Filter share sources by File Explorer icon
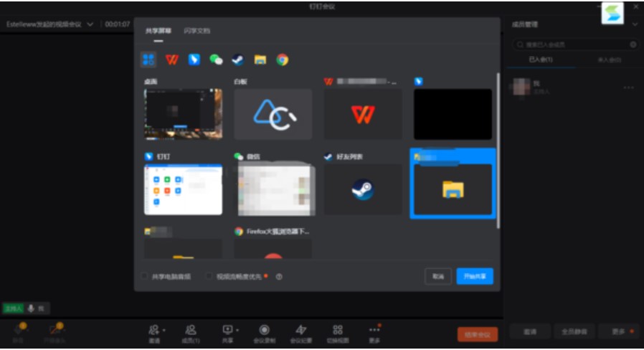Image resolution: width=644 pixels, height=350 pixels. click(x=260, y=60)
